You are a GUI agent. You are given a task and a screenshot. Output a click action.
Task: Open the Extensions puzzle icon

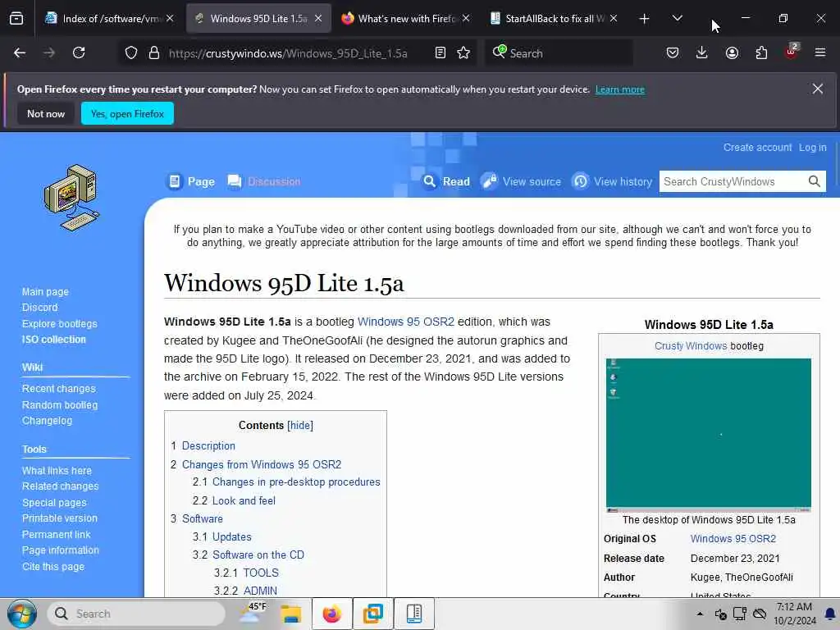(x=761, y=52)
